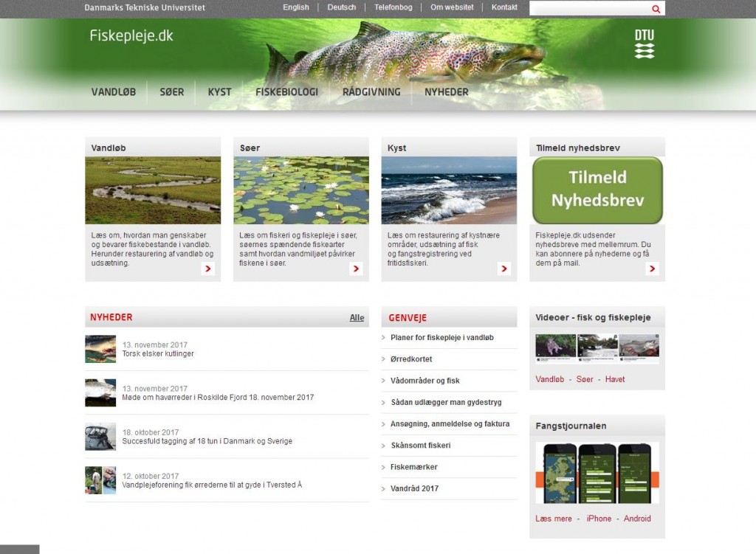756x554 pixels.
Task: Open 'Ansøgning, anmeldelse og faktura' shortcut
Action: [450, 424]
